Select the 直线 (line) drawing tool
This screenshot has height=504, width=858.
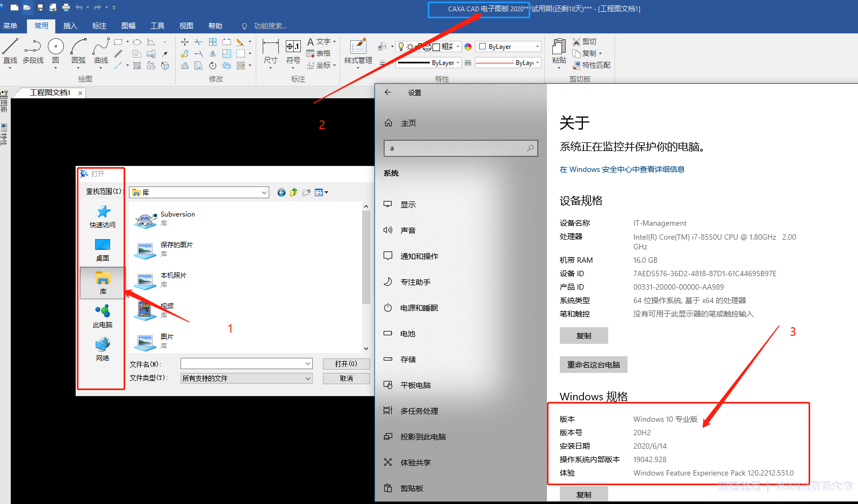[10, 51]
